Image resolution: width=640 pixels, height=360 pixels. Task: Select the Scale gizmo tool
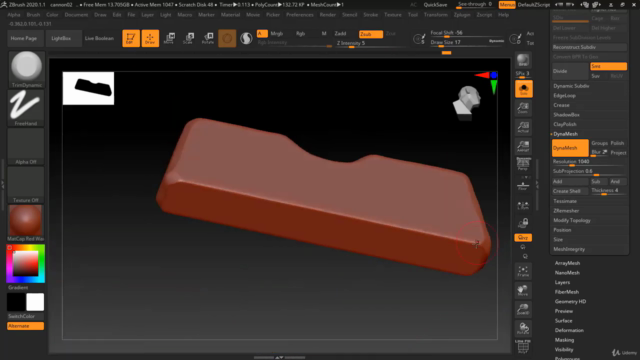(188, 38)
